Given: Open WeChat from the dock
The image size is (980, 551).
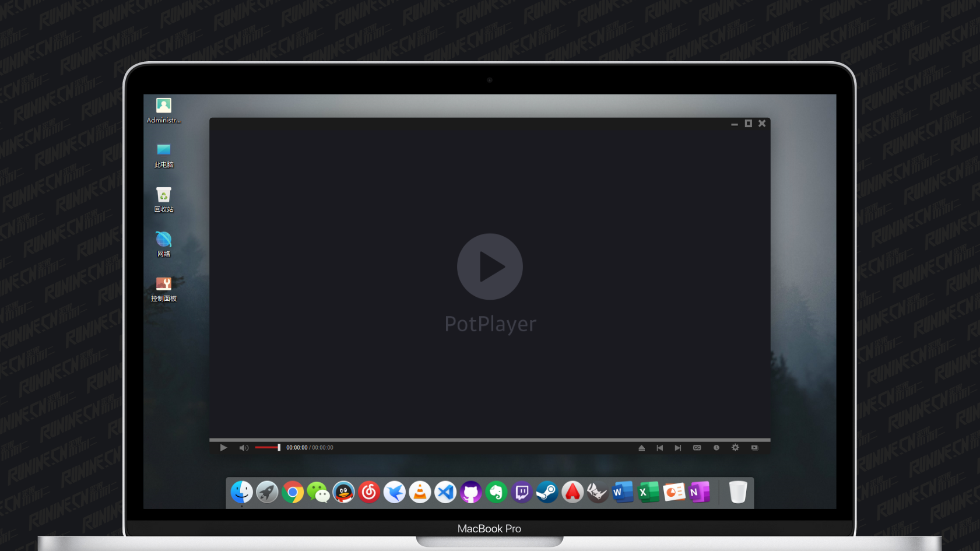Looking at the screenshot, I should (x=318, y=492).
